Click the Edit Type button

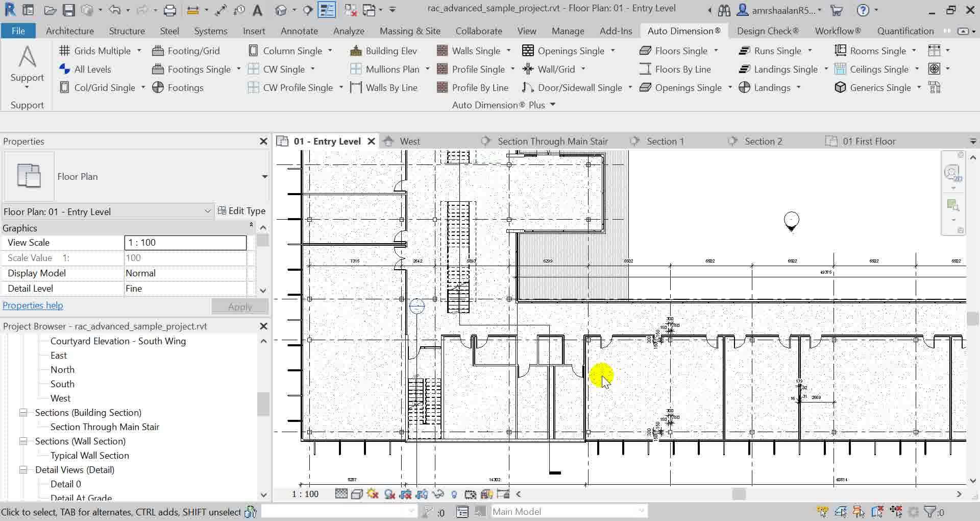(241, 210)
